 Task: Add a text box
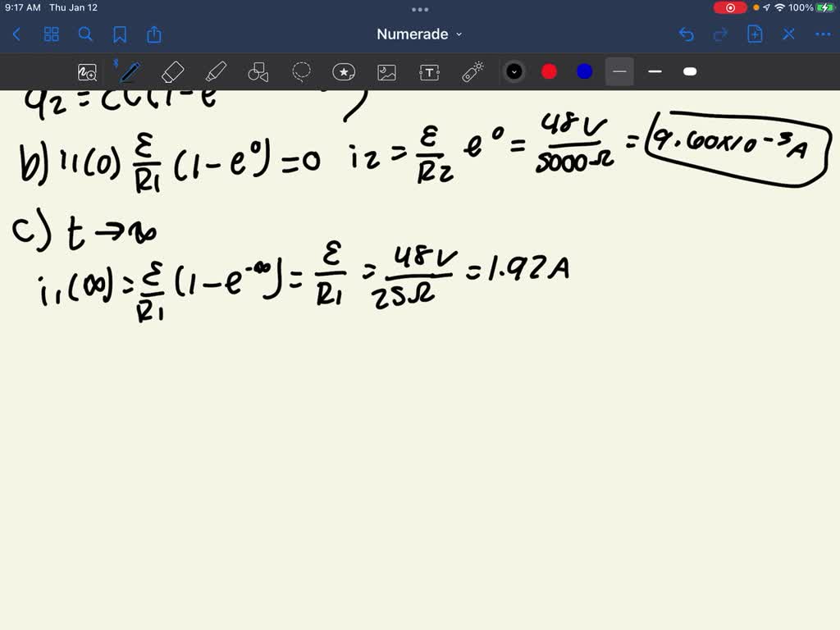[x=429, y=72]
